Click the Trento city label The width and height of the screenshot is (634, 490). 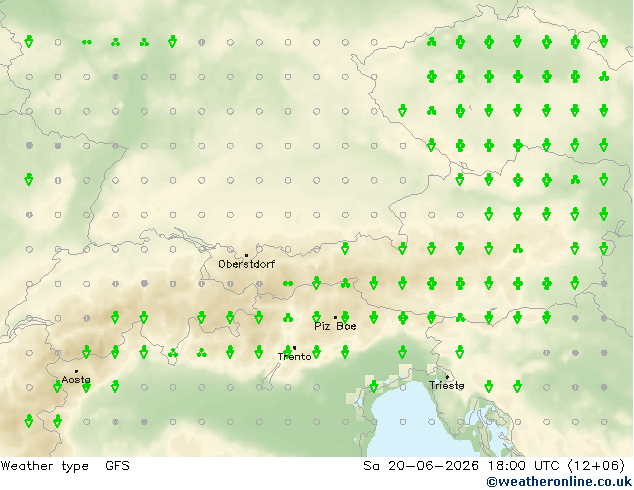tap(294, 357)
